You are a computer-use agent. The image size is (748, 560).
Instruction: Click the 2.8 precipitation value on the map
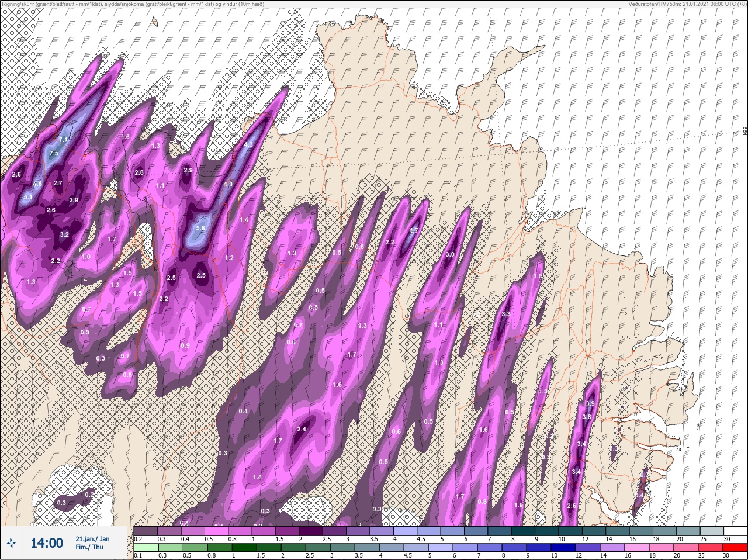pos(139,173)
